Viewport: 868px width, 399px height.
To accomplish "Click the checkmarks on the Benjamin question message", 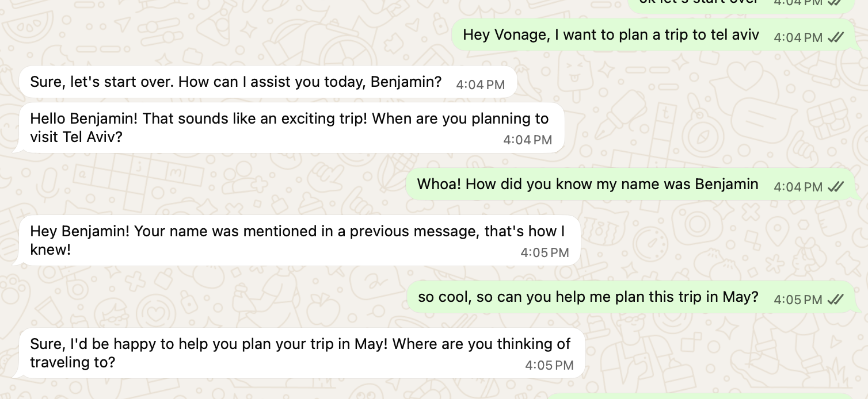I will (835, 186).
